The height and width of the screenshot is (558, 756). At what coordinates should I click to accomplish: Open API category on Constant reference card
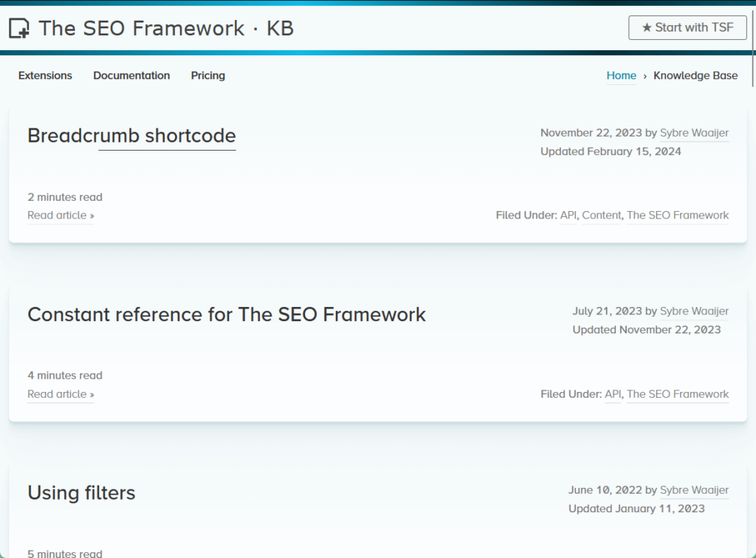click(x=613, y=394)
